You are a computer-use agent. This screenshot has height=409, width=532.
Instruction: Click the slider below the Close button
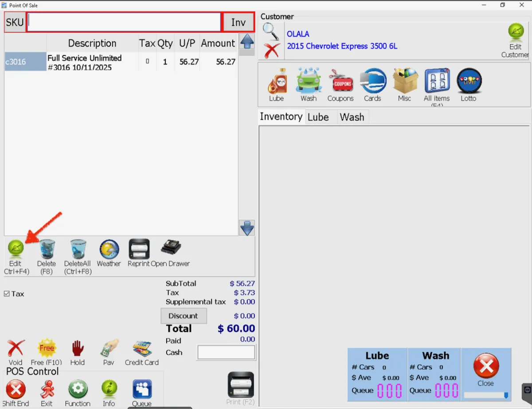pyautogui.click(x=486, y=395)
